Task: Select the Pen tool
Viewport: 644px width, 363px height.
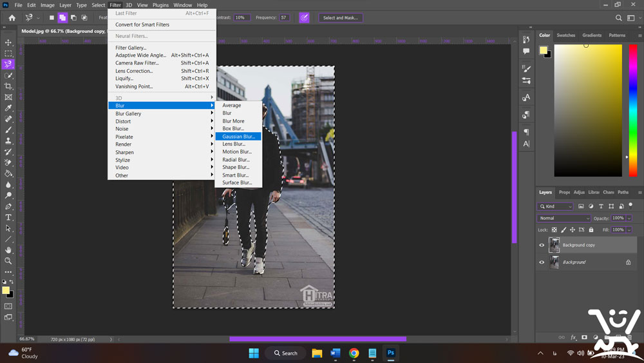Action: click(x=8, y=206)
